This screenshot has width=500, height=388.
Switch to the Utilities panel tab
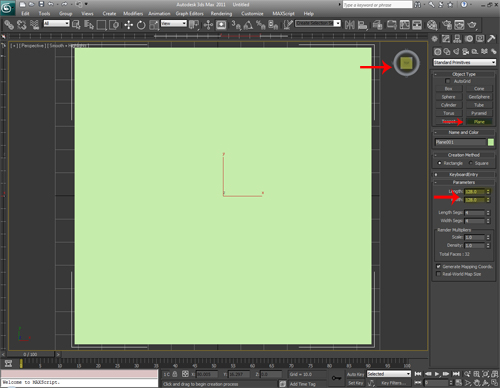coord(491,39)
